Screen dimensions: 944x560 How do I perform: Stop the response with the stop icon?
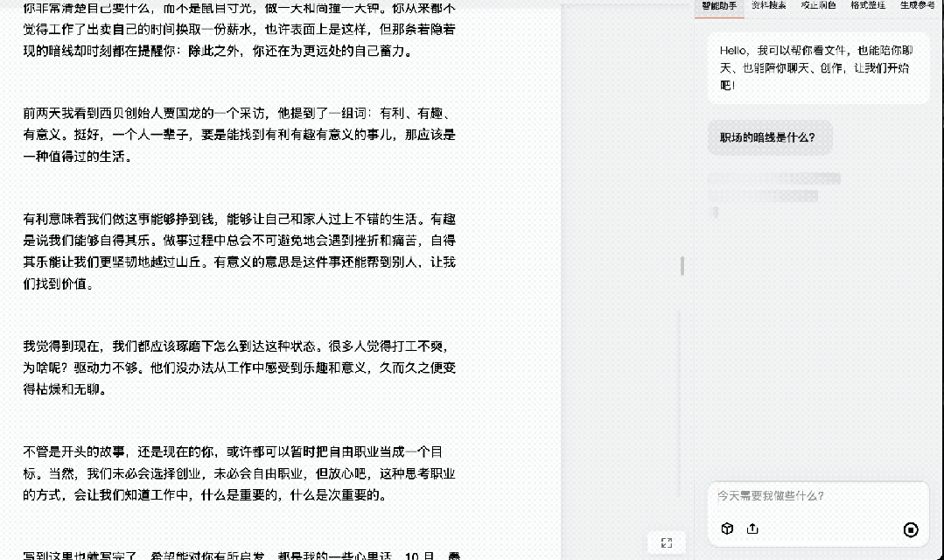(911, 529)
